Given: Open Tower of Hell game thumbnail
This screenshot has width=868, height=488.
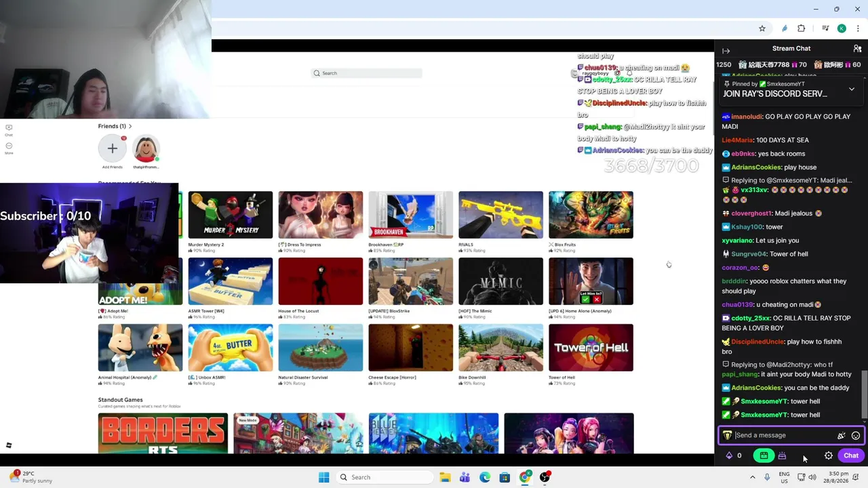Looking at the screenshot, I should [591, 348].
